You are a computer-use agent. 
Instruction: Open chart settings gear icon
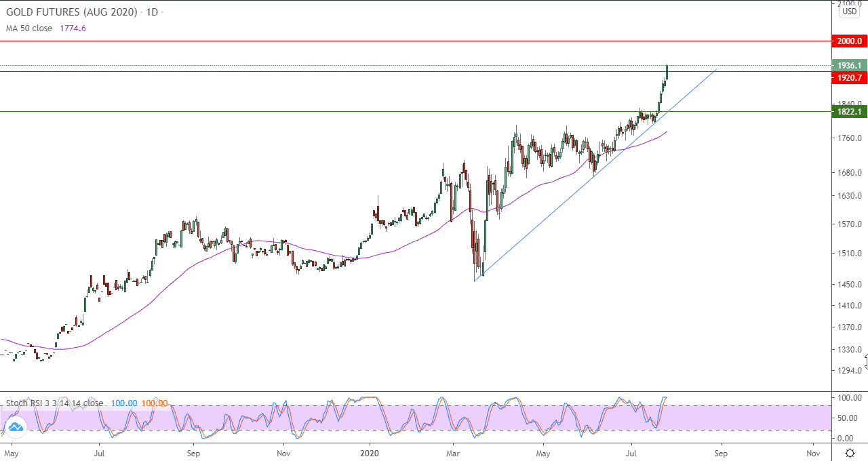(x=849, y=454)
